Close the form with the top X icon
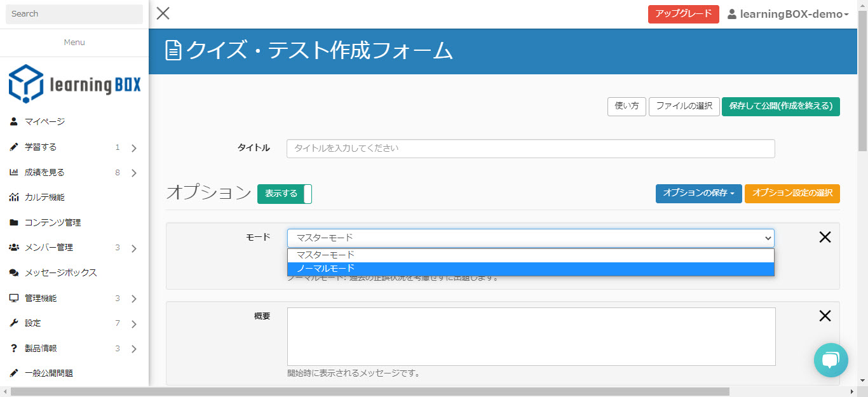868x397 pixels. (163, 13)
